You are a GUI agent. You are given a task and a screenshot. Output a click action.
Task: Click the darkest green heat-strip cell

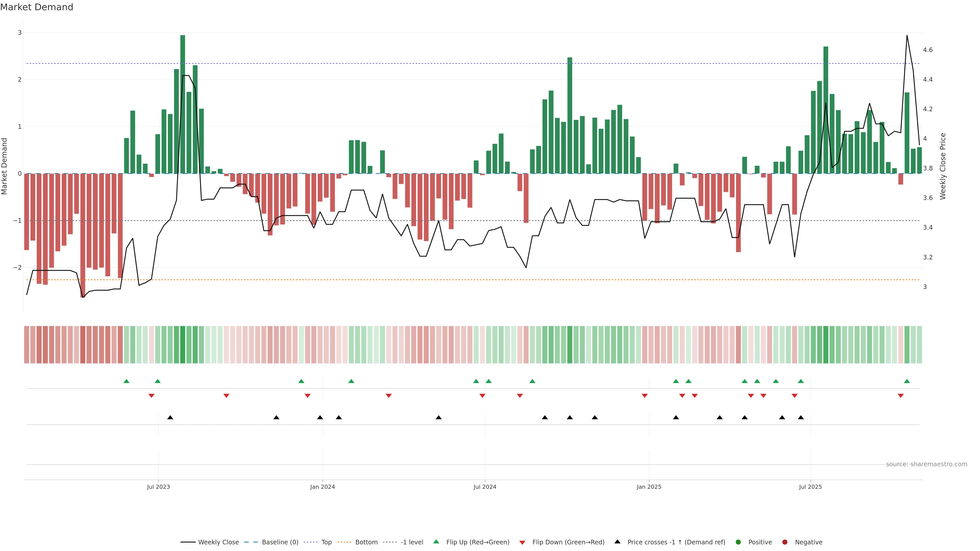[x=183, y=345]
